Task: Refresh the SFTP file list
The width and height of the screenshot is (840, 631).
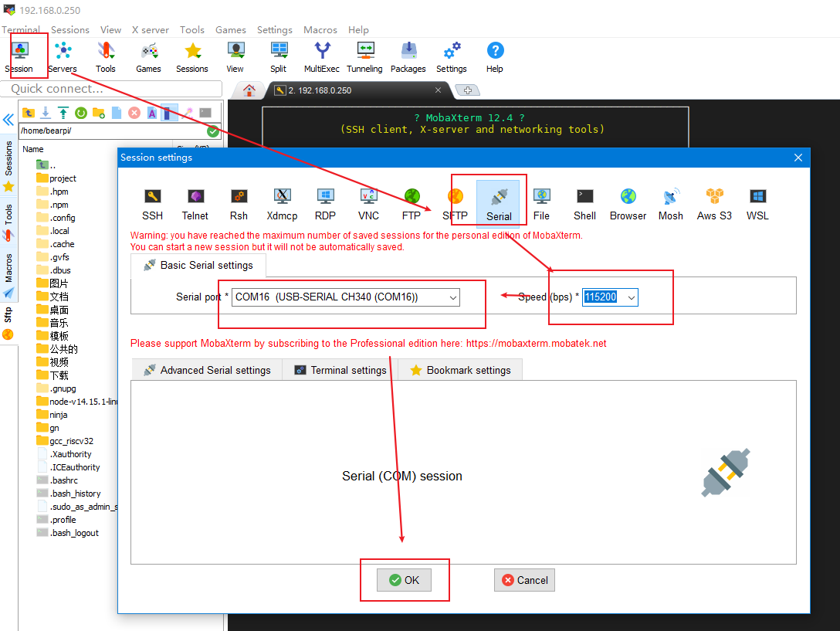Action: (x=81, y=113)
